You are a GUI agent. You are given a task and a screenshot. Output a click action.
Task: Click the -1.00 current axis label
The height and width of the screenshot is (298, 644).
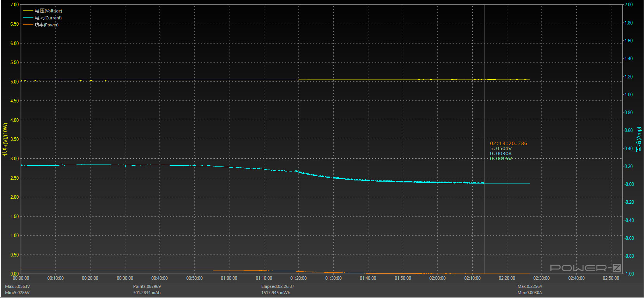tap(629, 274)
